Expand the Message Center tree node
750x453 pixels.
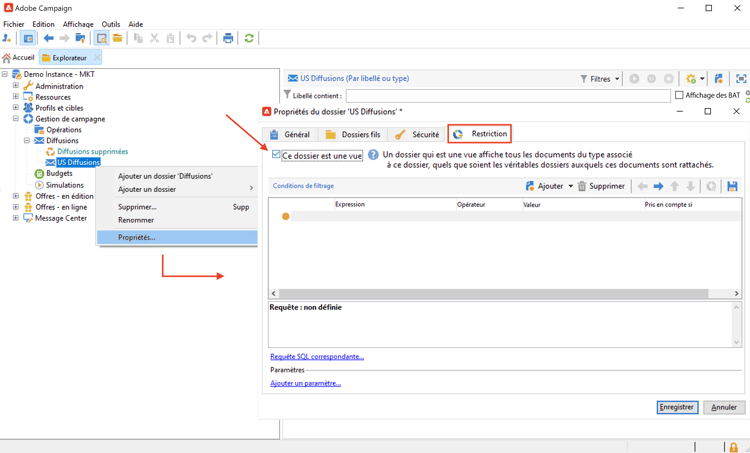click(x=16, y=218)
